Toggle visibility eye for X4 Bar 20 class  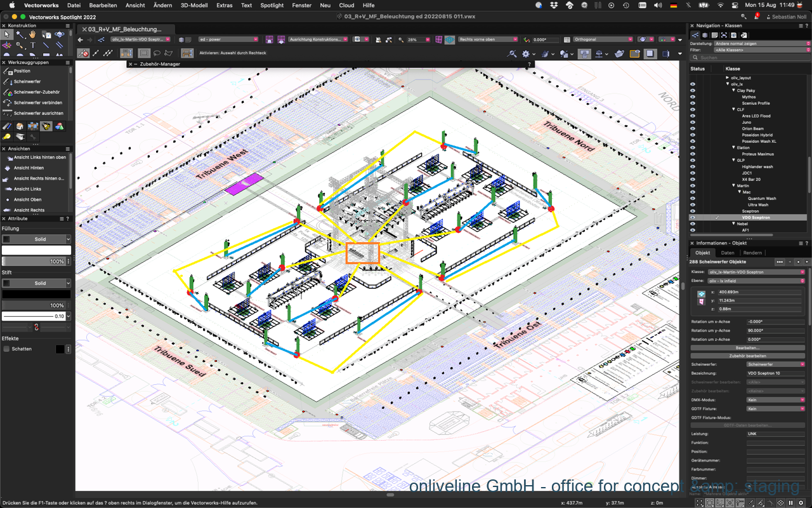tap(693, 179)
